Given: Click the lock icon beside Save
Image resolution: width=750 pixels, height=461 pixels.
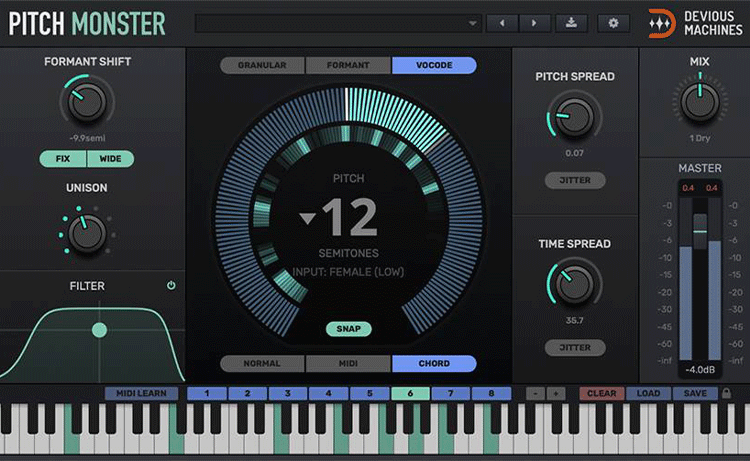Looking at the screenshot, I should pyautogui.click(x=727, y=393).
